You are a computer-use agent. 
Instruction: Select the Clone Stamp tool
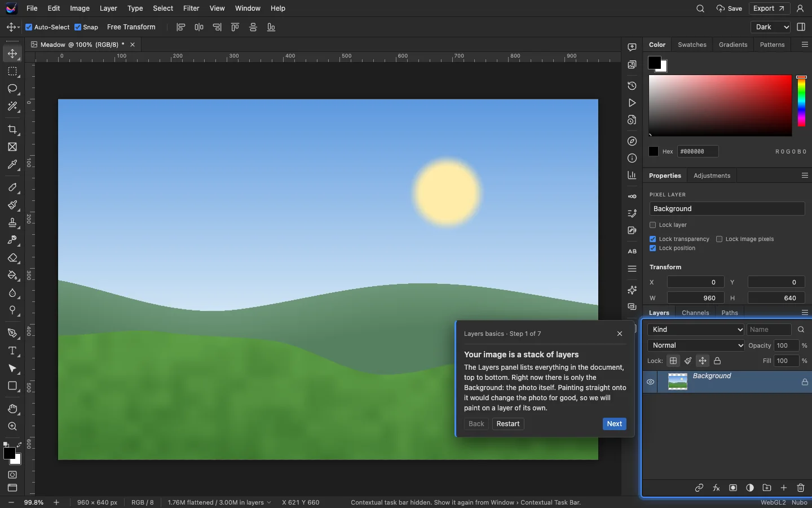(12, 222)
